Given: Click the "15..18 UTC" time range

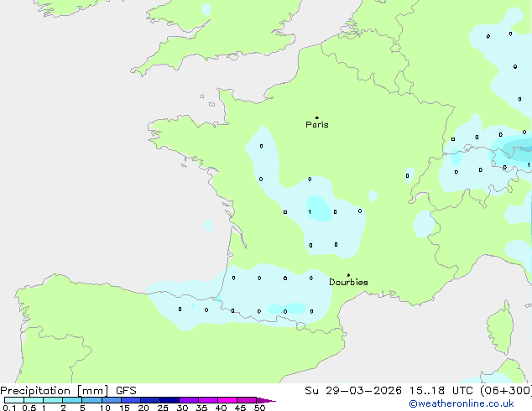Looking at the screenshot, I should [441, 391].
